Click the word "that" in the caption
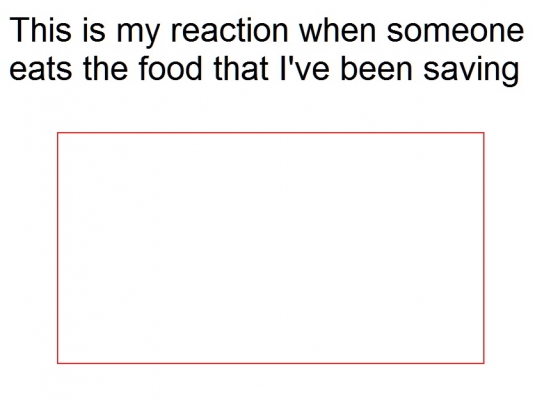This screenshot has width=535, height=400. [241, 68]
